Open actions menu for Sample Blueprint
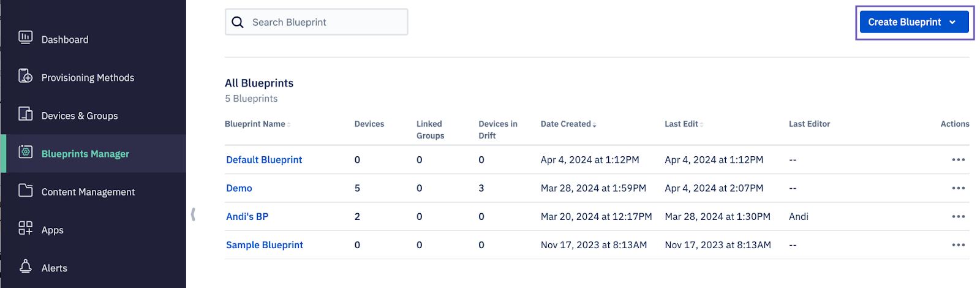The width and height of the screenshot is (980, 288). click(958, 245)
